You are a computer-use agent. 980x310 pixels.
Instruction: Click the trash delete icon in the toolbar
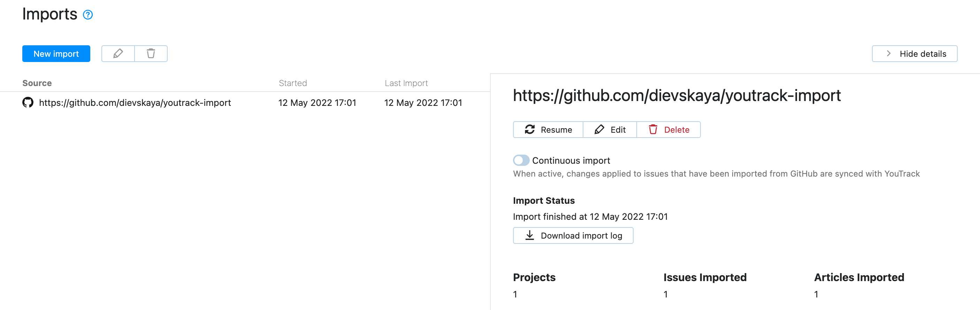(151, 54)
